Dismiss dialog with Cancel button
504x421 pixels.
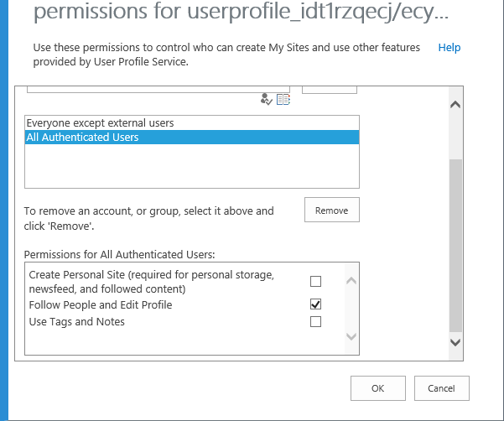pos(442,388)
